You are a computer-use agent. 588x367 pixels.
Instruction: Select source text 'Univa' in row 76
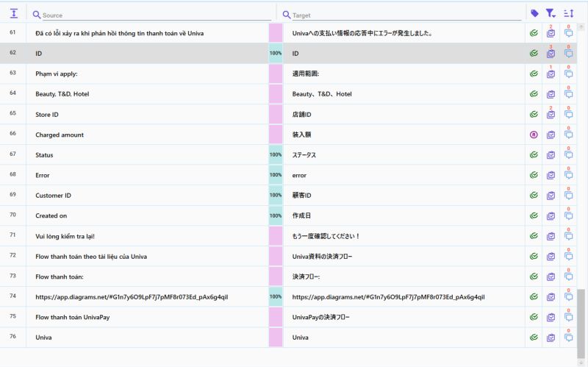(x=43, y=338)
